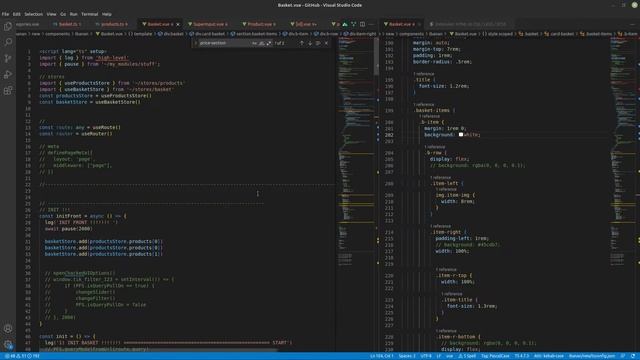Screen dimensions: 640x360
Task: Close the active Basket.vue tab in the left group
Action: click(x=178, y=24)
